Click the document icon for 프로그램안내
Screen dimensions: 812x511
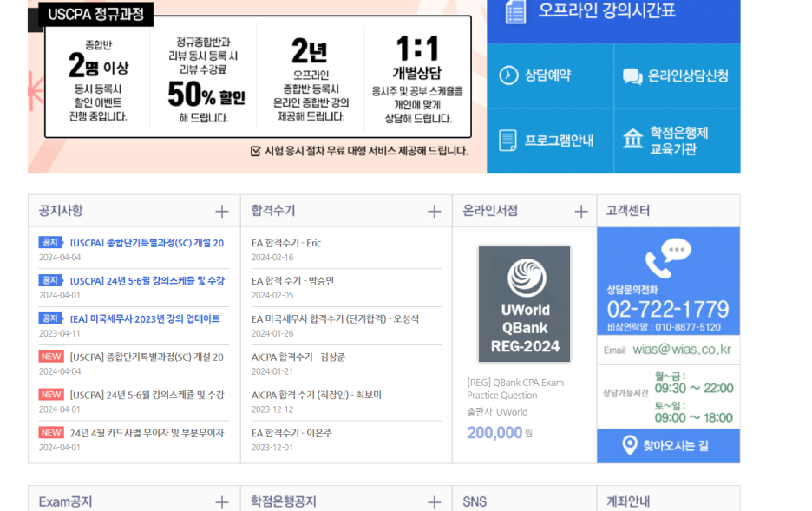507,141
